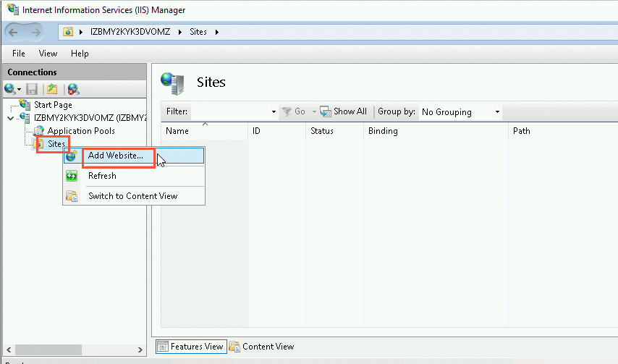Click the Features View tab icon

point(162,347)
